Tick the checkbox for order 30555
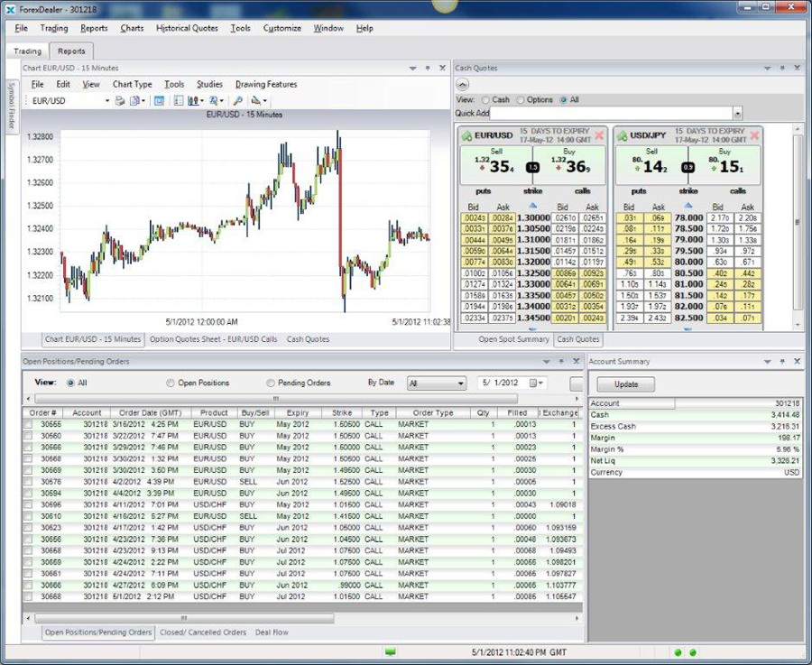This screenshot has width=812, height=665. tap(29, 424)
